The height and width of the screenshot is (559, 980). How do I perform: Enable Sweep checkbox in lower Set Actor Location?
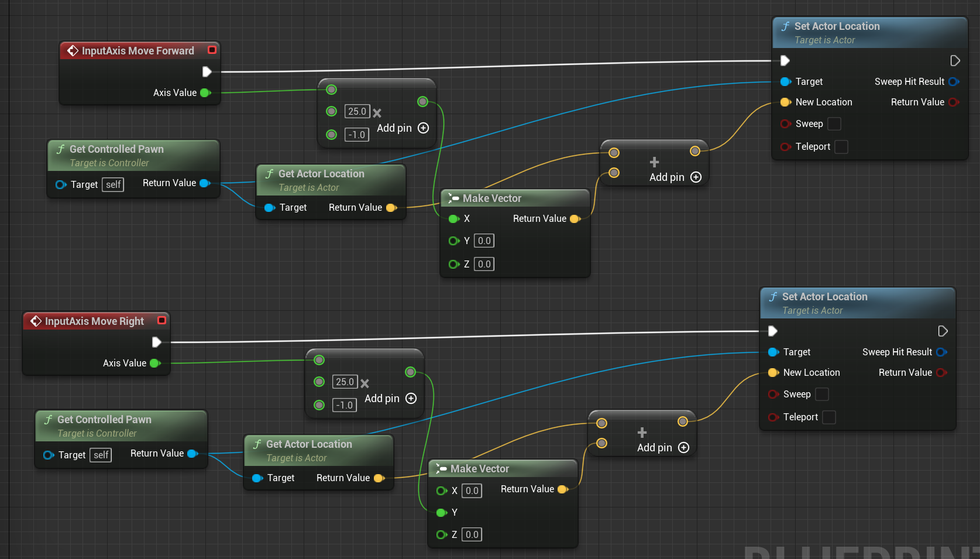coord(822,395)
